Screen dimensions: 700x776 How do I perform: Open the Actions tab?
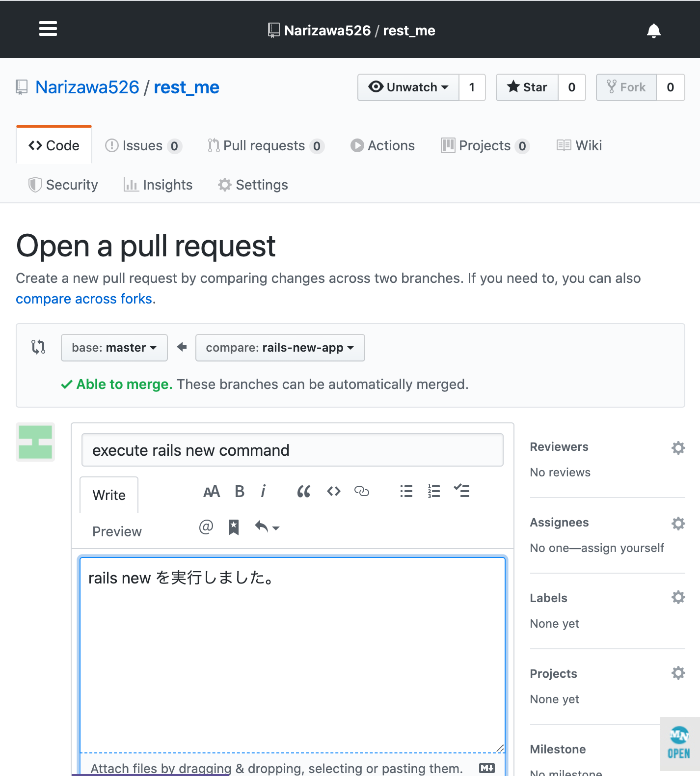(x=383, y=146)
